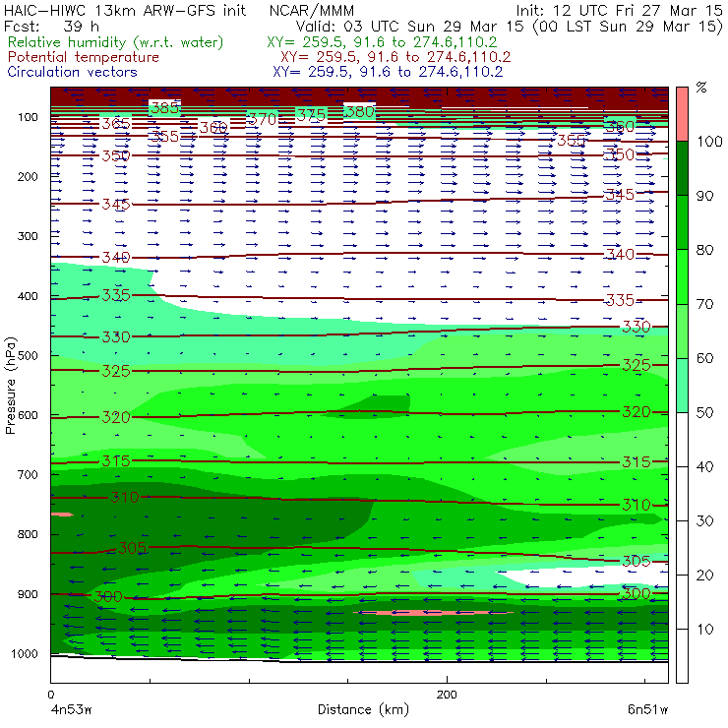Viewport: 728px width, 728px height.
Task: Click the right-side '315' contour label
Action: 637,461
